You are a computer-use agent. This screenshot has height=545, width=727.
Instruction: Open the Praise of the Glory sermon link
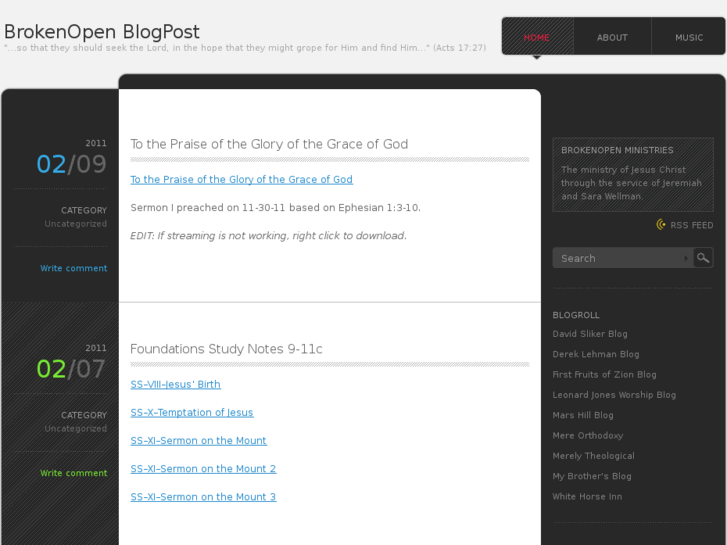click(x=241, y=180)
